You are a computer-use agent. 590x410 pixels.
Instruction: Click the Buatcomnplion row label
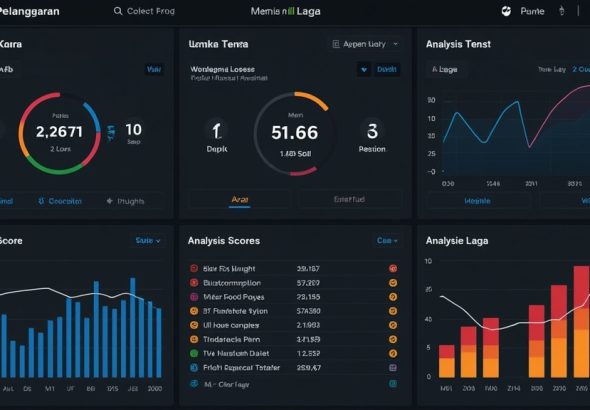pyautogui.click(x=232, y=283)
